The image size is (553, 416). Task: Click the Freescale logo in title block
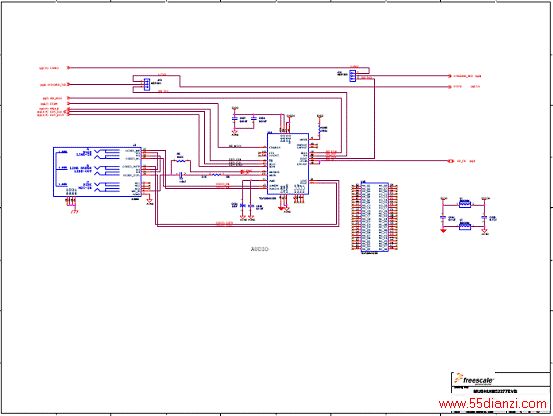(x=474, y=379)
